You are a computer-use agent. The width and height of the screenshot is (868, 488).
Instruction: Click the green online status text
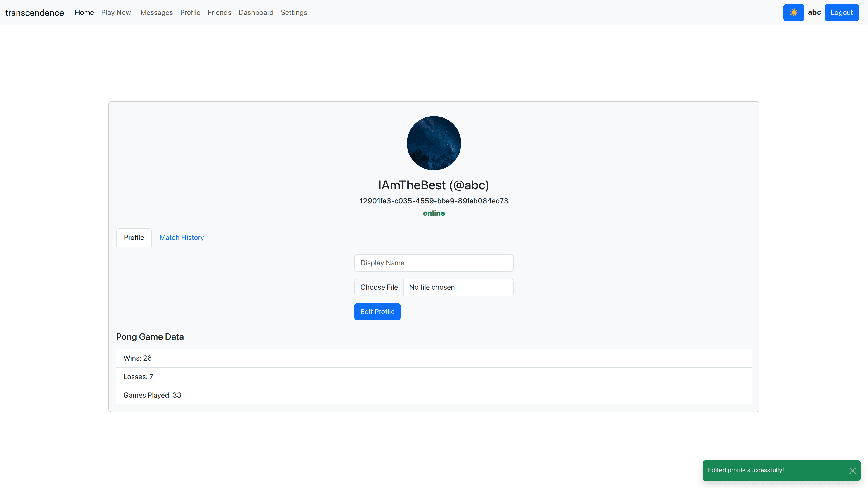coord(434,213)
